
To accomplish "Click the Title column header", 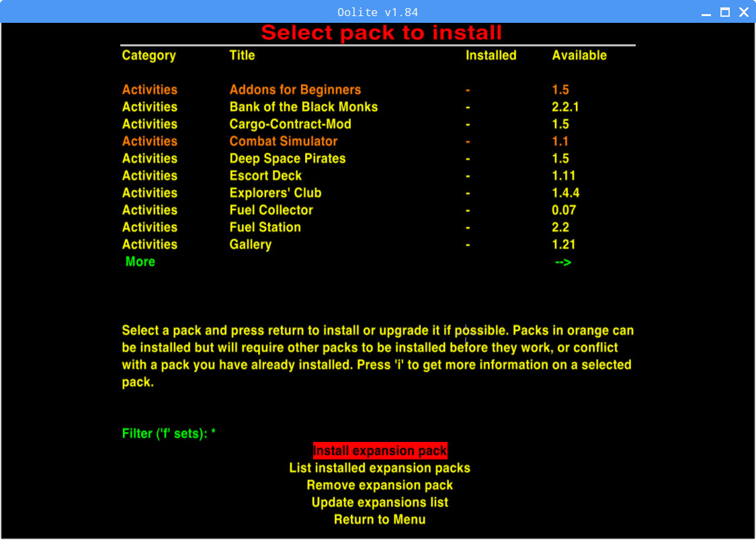I will [242, 55].
